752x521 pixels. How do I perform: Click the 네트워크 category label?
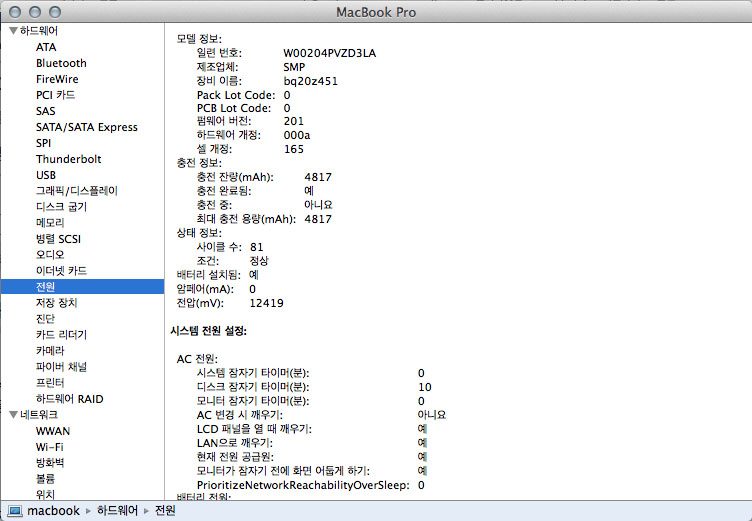39,414
